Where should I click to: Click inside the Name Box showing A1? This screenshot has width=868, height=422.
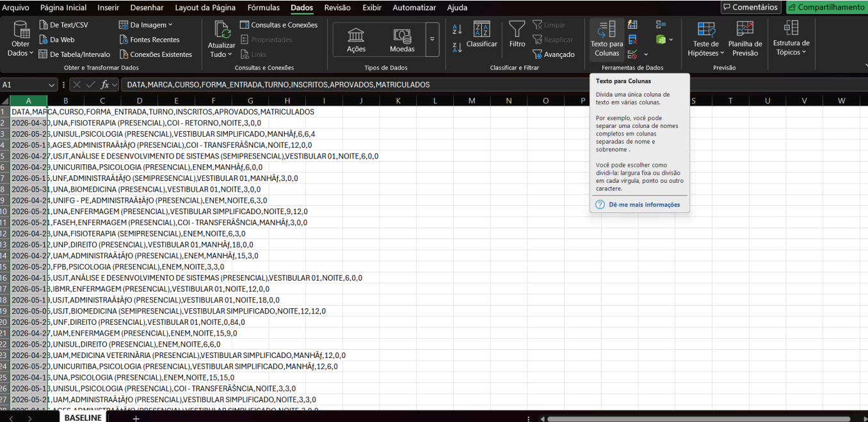pyautogui.click(x=23, y=84)
